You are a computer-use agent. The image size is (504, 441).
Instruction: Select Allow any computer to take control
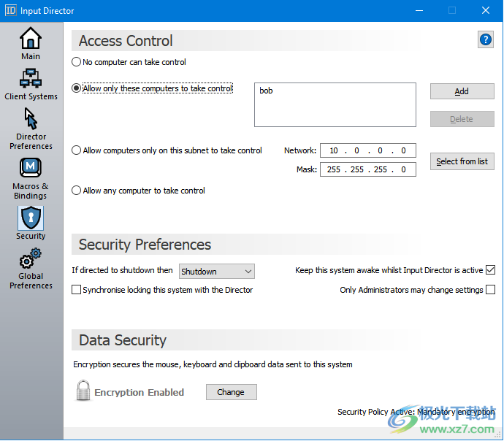(x=76, y=191)
